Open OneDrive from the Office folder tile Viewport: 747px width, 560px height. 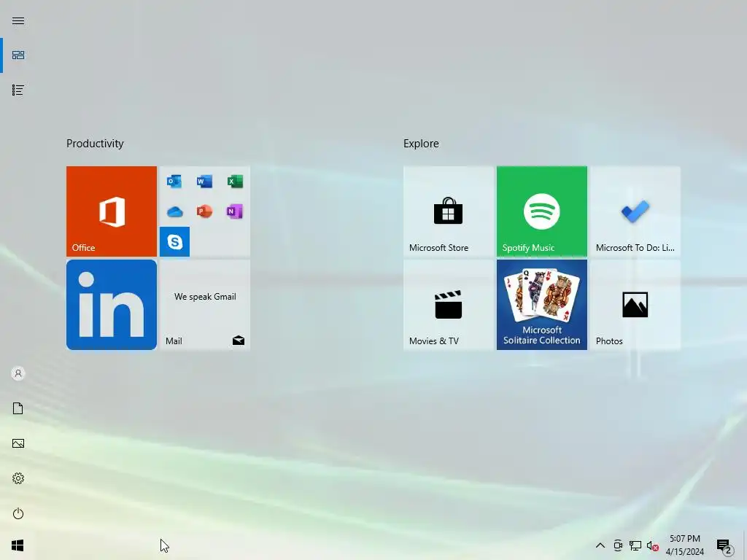point(174,211)
